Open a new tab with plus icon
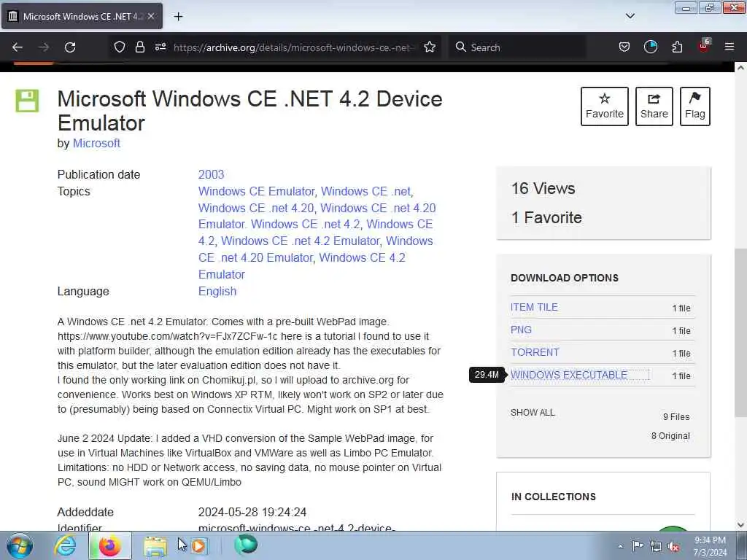The width and height of the screenshot is (747, 560). pyautogui.click(x=178, y=17)
